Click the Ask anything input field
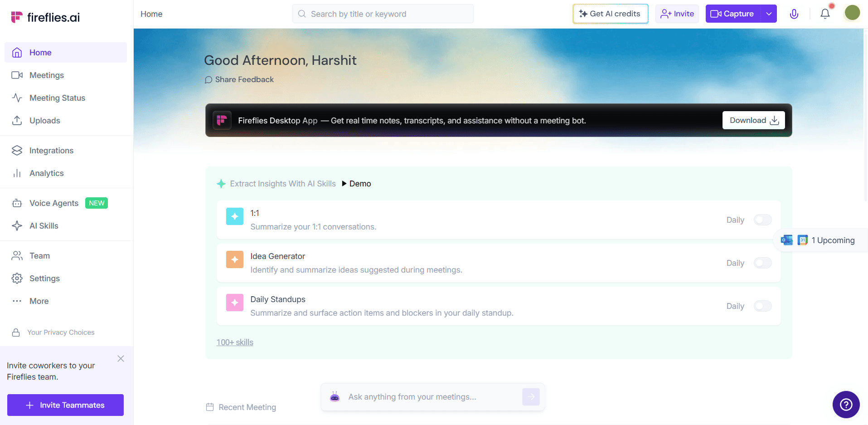Viewport: 868px width, 425px height. (433, 397)
